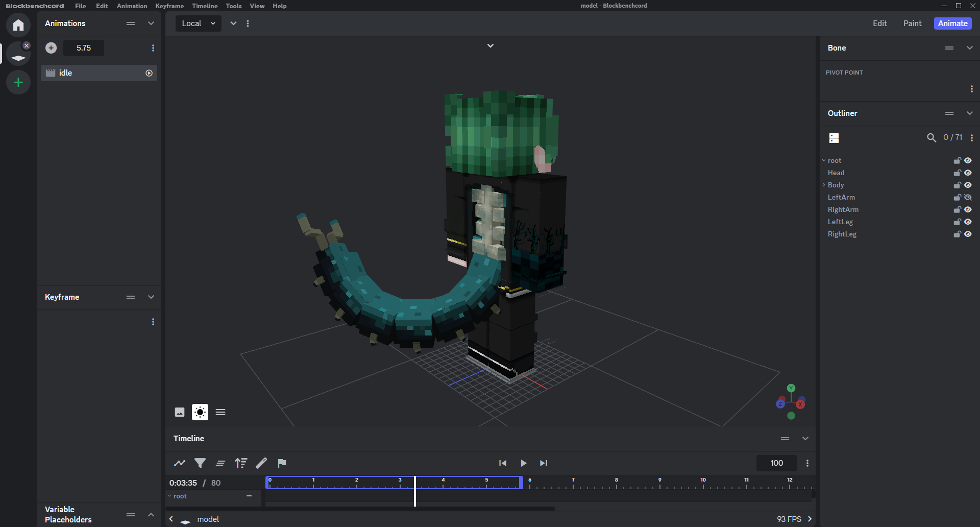The width and height of the screenshot is (980, 527).
Task: Open the graph editor in Timeline toolbar
Action: click(x=180, y=463)
